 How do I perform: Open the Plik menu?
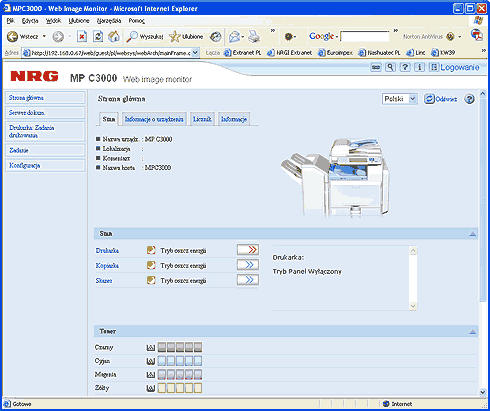[x=11, y=21]
